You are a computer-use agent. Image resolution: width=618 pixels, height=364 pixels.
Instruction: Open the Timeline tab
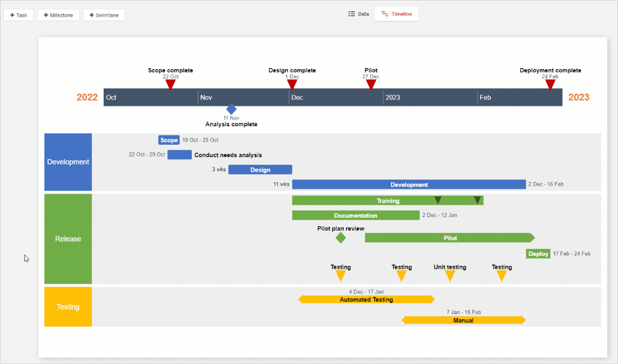point(397,14)
